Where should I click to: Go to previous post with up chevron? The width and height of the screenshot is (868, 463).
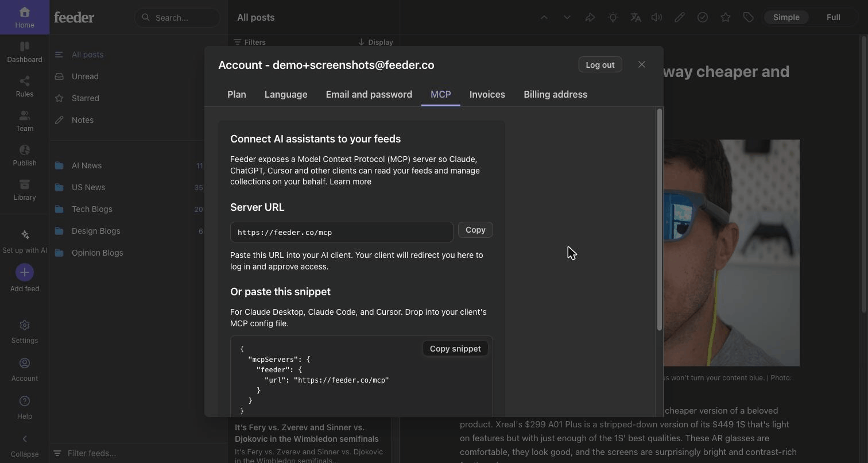(544, 17)
